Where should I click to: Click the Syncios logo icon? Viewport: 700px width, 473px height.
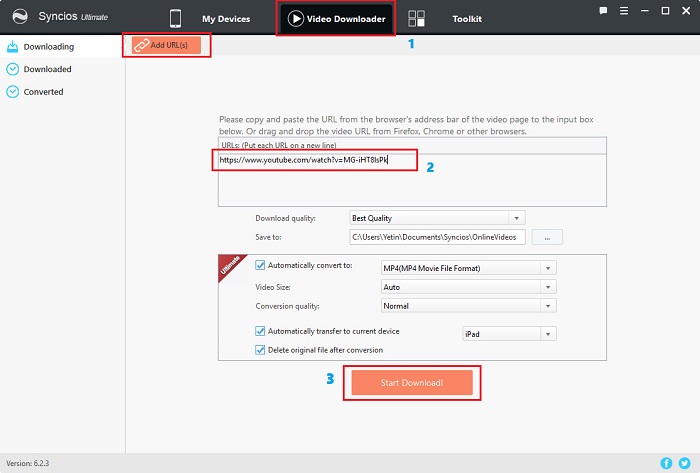tap(20, 17)
